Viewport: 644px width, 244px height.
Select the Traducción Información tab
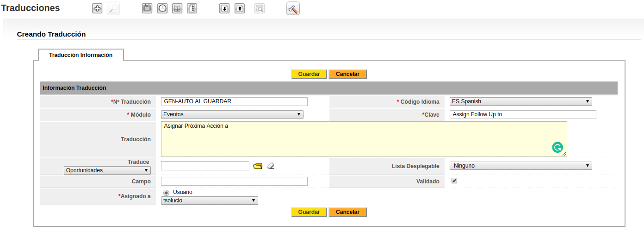[x=80, y=55]
